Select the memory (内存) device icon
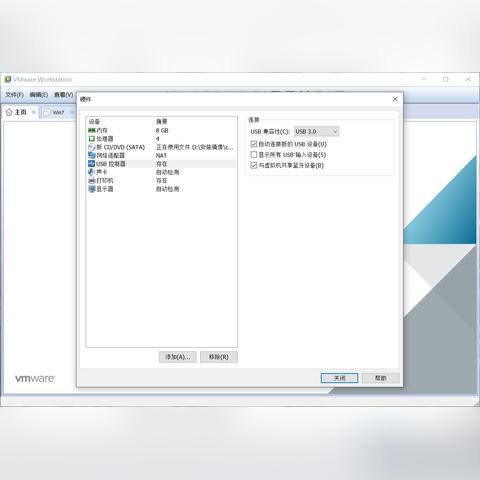480x480 pixels. coord(92,130)
